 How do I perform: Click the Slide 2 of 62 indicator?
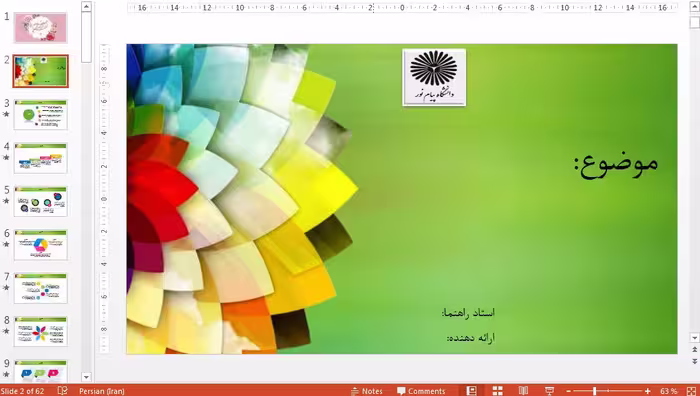(x=22, y=391)
